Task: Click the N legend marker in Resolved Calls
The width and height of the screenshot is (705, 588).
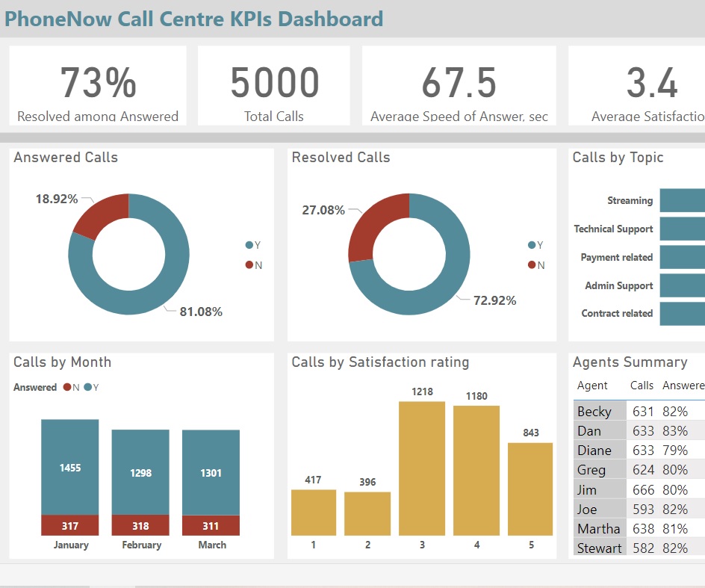Action: tap(532, 265)
